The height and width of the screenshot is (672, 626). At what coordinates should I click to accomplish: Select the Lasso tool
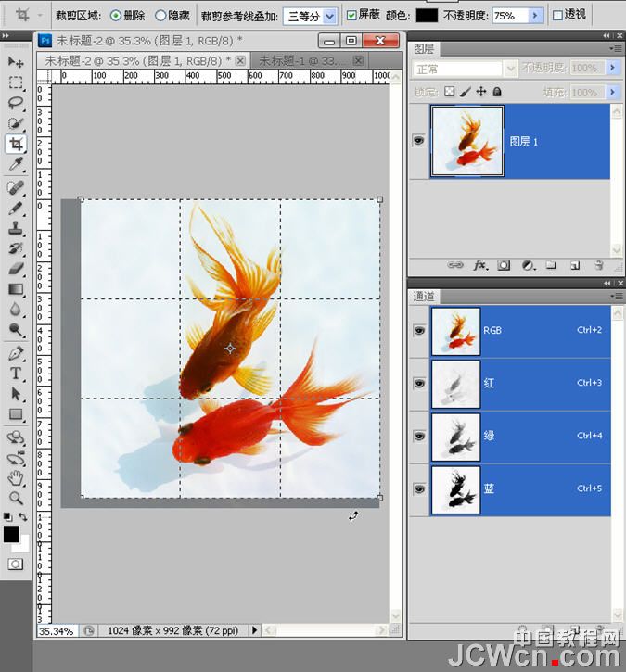click(x=16, y=103)
